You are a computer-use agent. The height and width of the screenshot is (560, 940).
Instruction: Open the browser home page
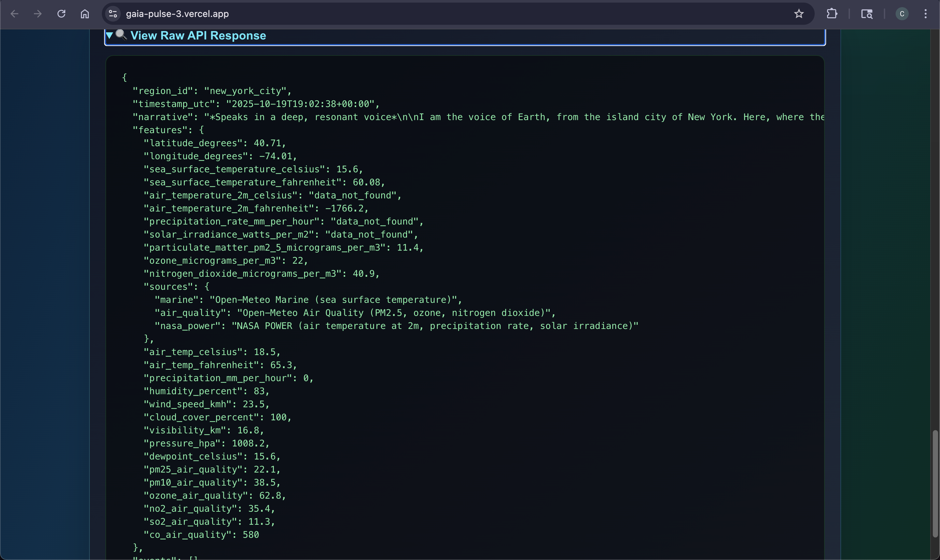tap(85, 14)
